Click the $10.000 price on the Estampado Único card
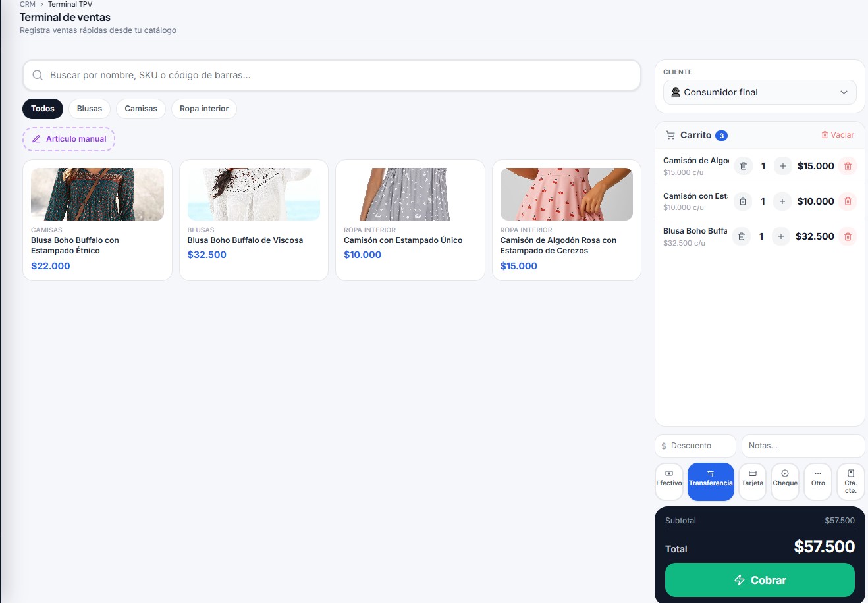The height and width of the screenshot is (603, 868). [x=362, y=255]
